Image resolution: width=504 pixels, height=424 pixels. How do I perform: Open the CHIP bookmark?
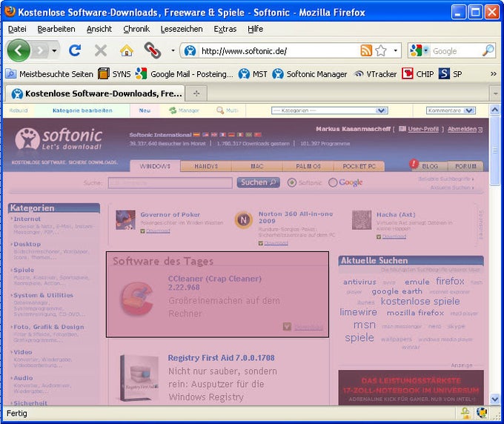click(418, 74)
